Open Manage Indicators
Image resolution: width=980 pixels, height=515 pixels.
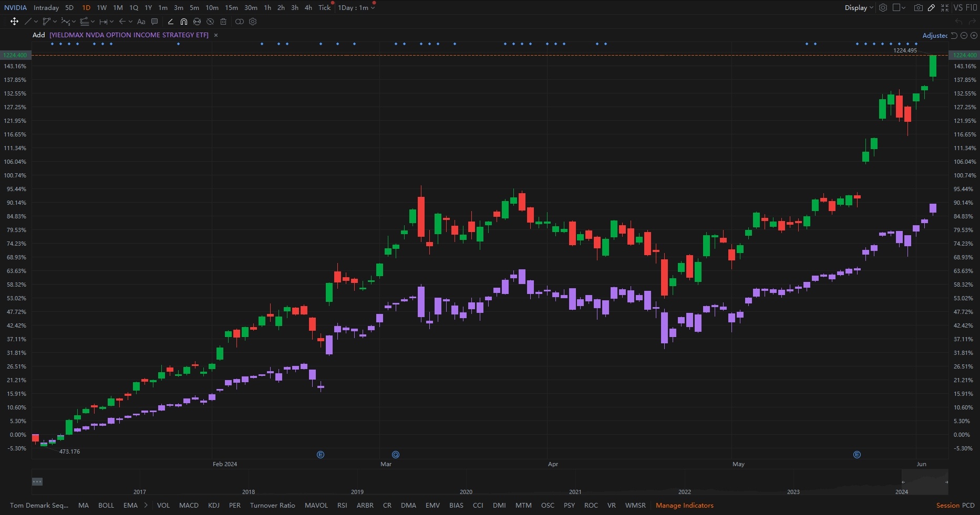click(684, 506)
